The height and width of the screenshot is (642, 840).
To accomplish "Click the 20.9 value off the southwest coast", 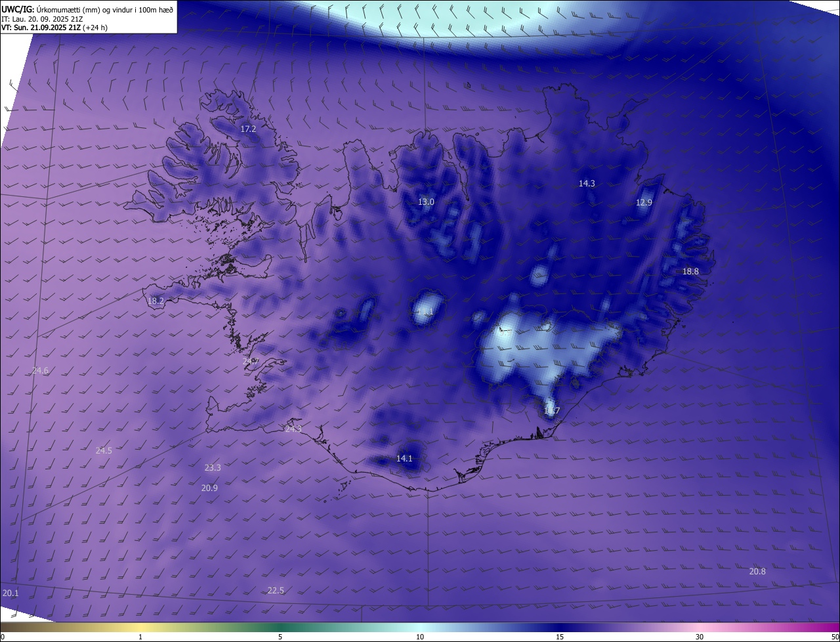I will [209, 488].
